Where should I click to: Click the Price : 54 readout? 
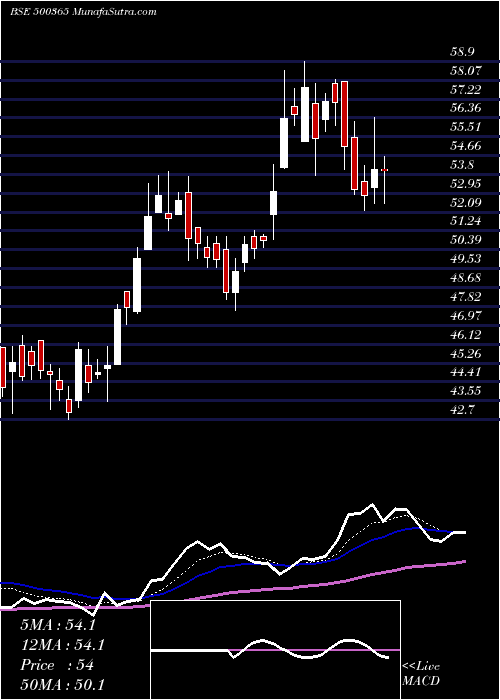point(57,665)
